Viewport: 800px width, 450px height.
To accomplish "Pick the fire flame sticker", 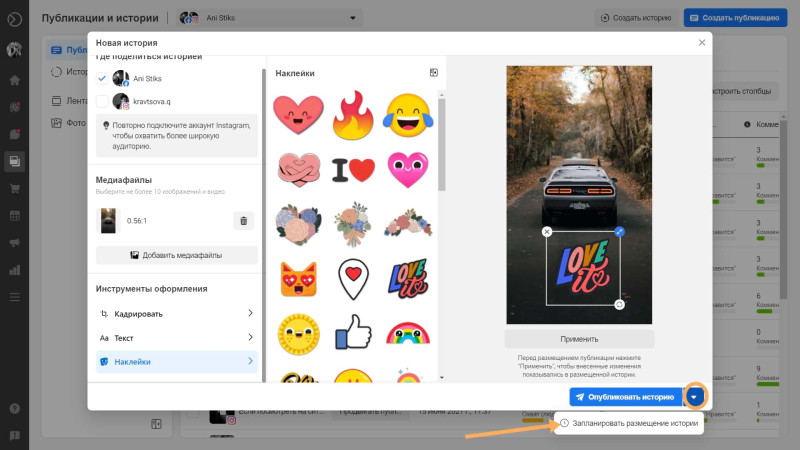I will [353, 115].
